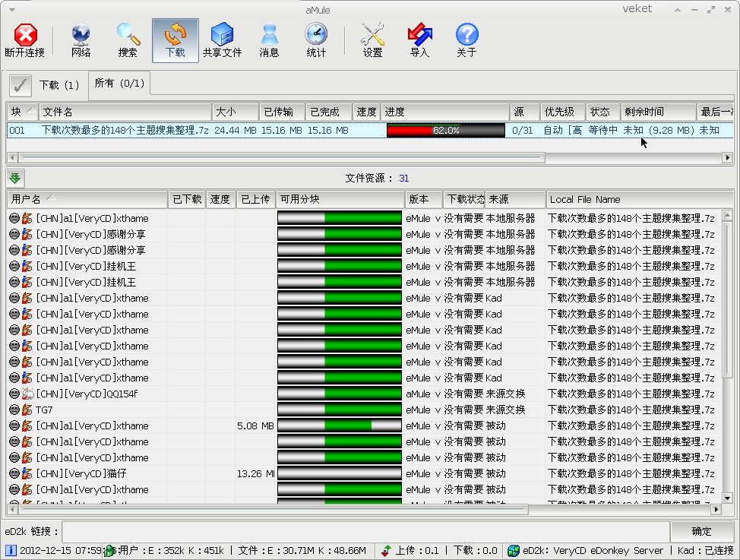Sort sources by 来源 column header
Viewport: 740px width, 560px height.
pos(515,199)
